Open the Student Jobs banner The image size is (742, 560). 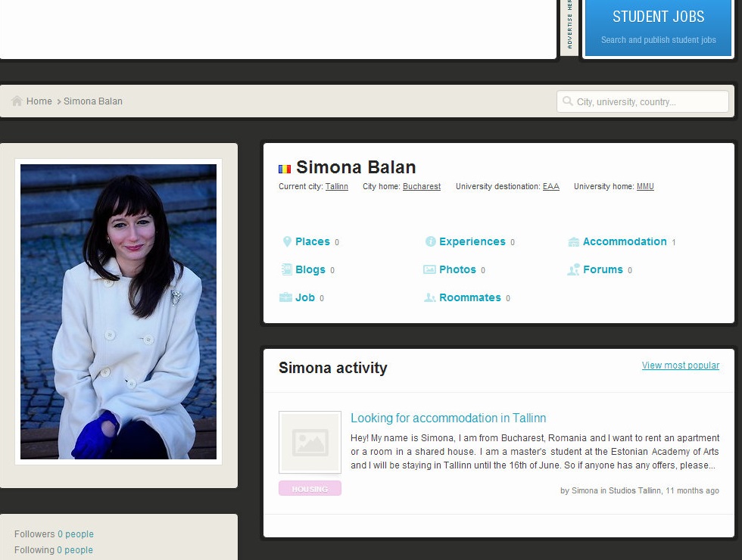click(x=658, y=27)
